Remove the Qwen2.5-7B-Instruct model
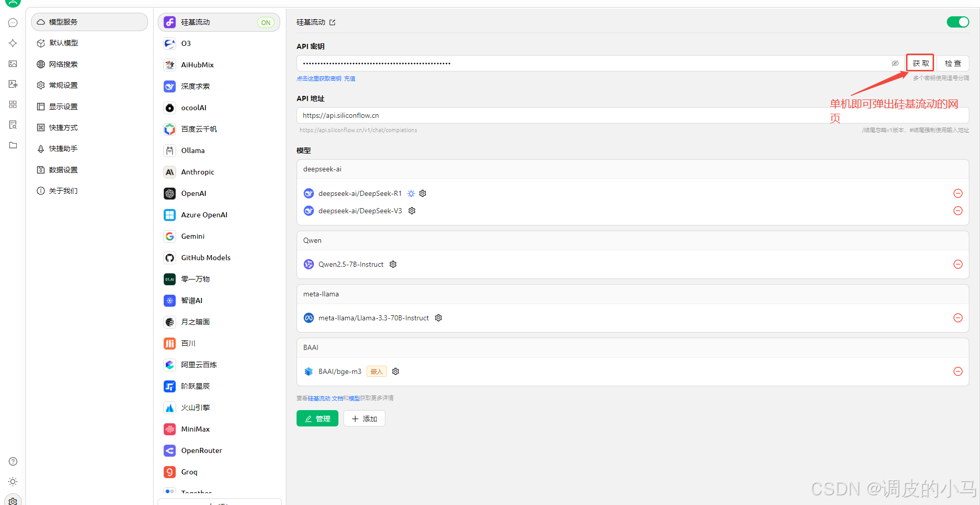The height and width of the screenshot is (505, 980). pyautogui.click(x=958, y=264)
